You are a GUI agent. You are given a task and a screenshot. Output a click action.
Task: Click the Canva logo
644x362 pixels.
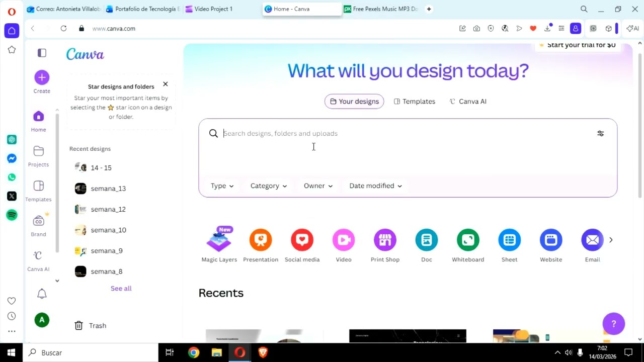(x=85, y=54)
